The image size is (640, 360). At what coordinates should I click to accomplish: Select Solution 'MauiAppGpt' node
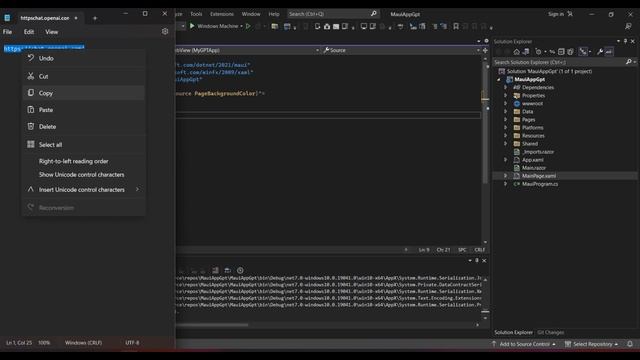pyautogui.click(x=549, y=71)
